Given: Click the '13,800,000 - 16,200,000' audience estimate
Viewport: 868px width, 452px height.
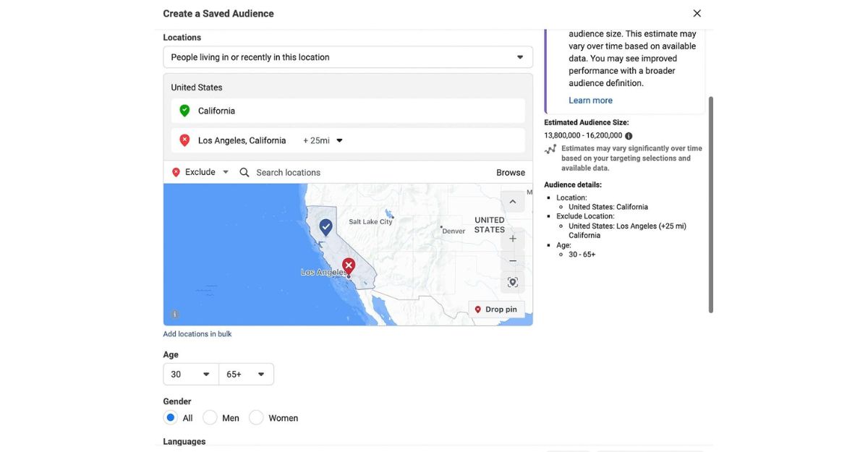Looking at the screenshot, I should 583,136.
